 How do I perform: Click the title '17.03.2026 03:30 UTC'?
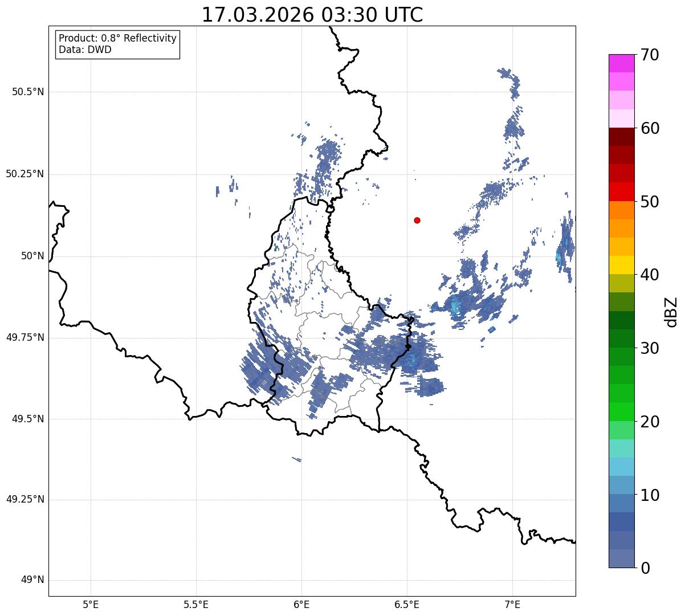click(312, 15)
